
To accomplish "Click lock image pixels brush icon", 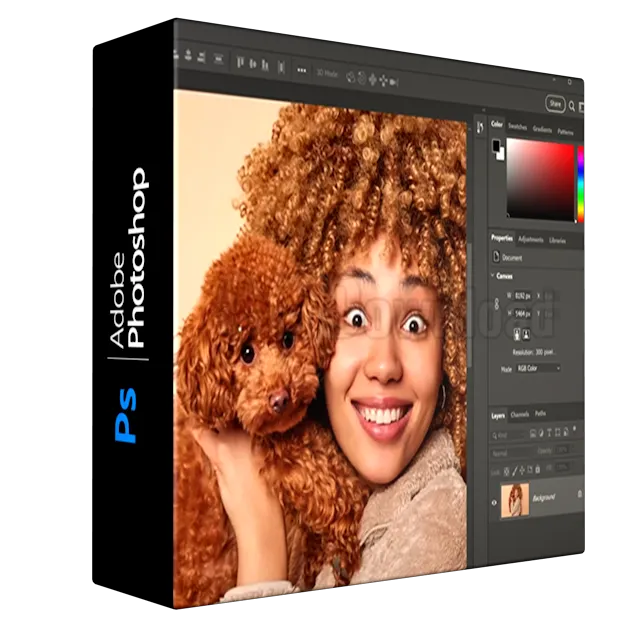I will [x=515, y=470].
